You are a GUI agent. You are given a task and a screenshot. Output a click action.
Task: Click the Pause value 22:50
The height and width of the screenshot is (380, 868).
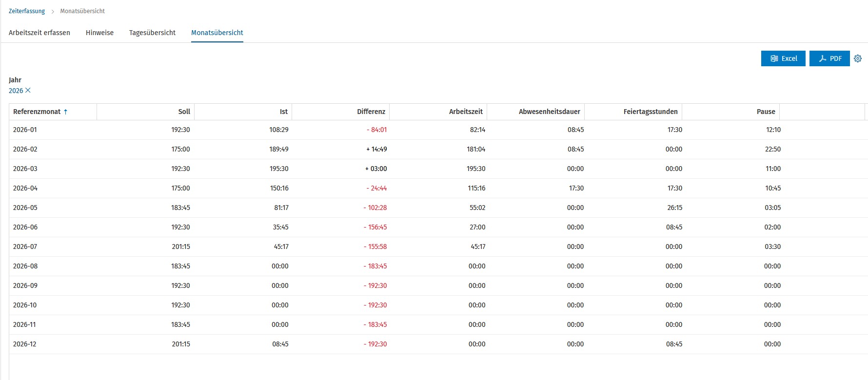click(773, 150)
